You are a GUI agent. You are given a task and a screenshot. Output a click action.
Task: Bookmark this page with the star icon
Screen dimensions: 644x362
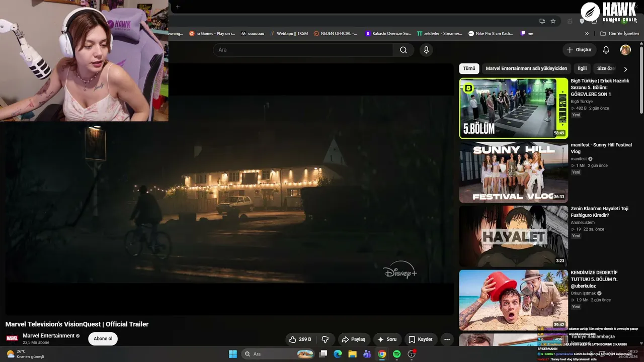[553, 21]
